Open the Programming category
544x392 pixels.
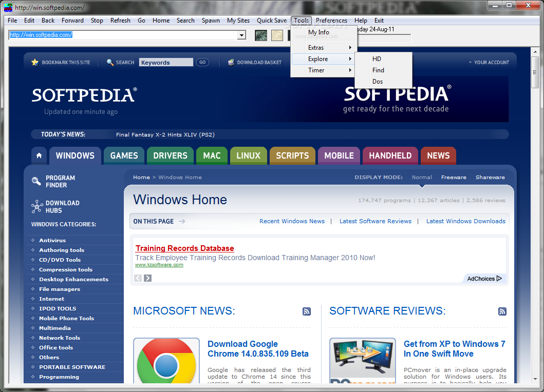pyautogui.click(x=59, y=377)
